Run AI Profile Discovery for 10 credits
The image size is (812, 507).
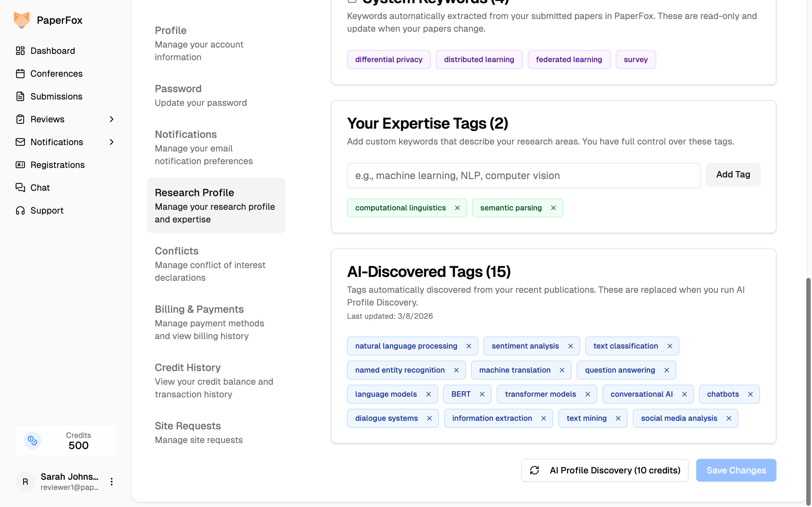tap(604, 470)
